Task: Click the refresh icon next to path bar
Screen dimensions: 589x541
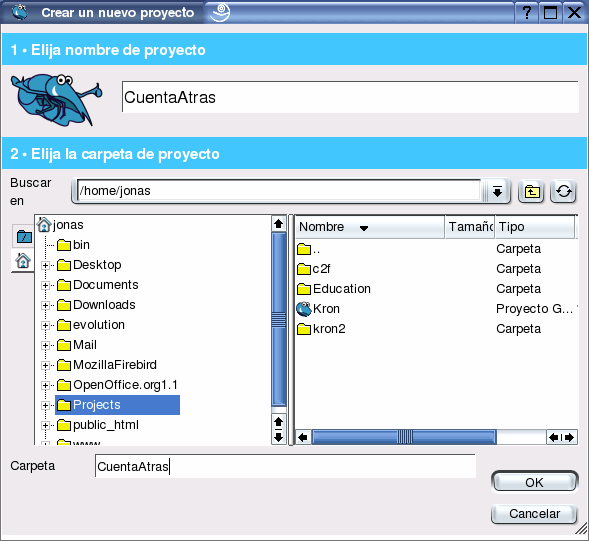Action: point(563,192)
